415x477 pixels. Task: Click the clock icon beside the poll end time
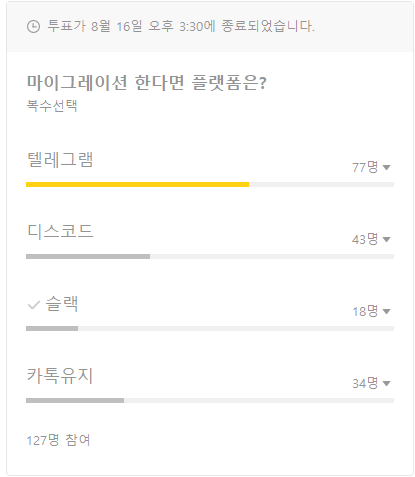[33, 26]
